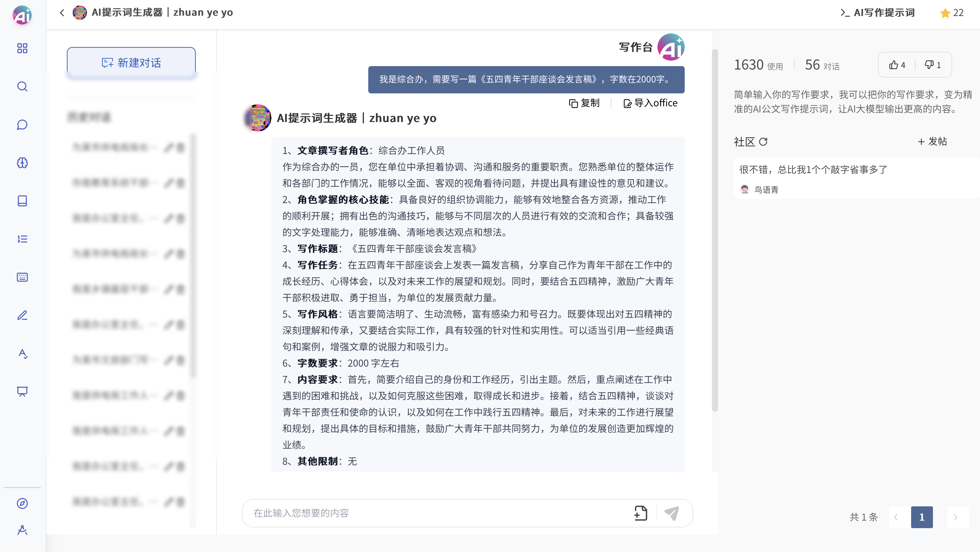Select the brain icon in left sidebar

[x=22, y=163]
